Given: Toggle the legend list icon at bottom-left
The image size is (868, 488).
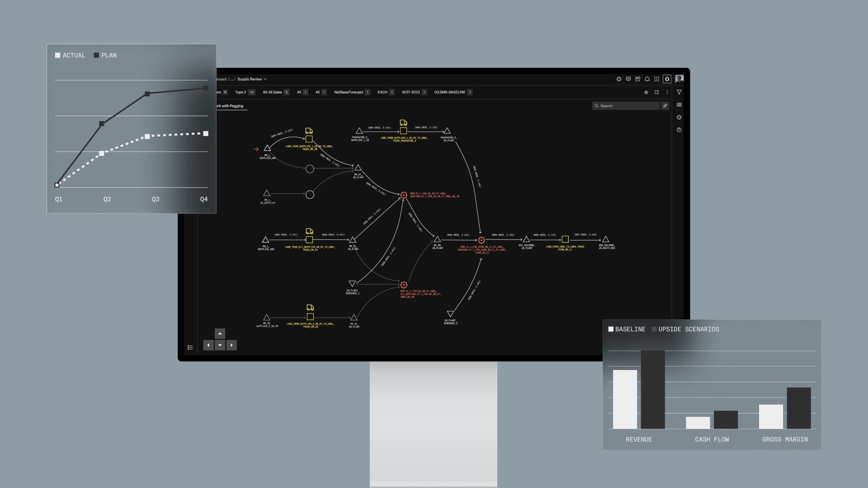Looking at the screenshot, I should tap(190, 347).
